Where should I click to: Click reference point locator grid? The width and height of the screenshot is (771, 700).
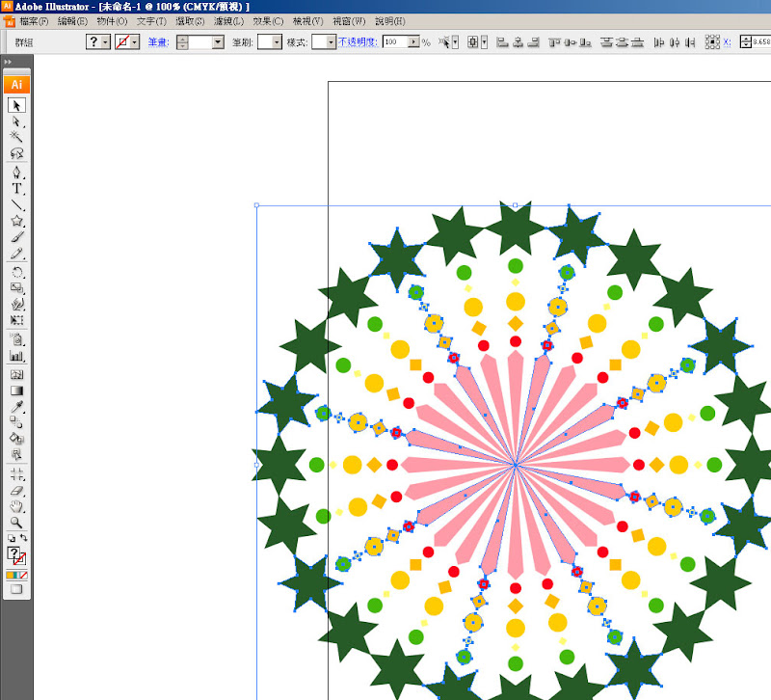[x=712, y=42]
